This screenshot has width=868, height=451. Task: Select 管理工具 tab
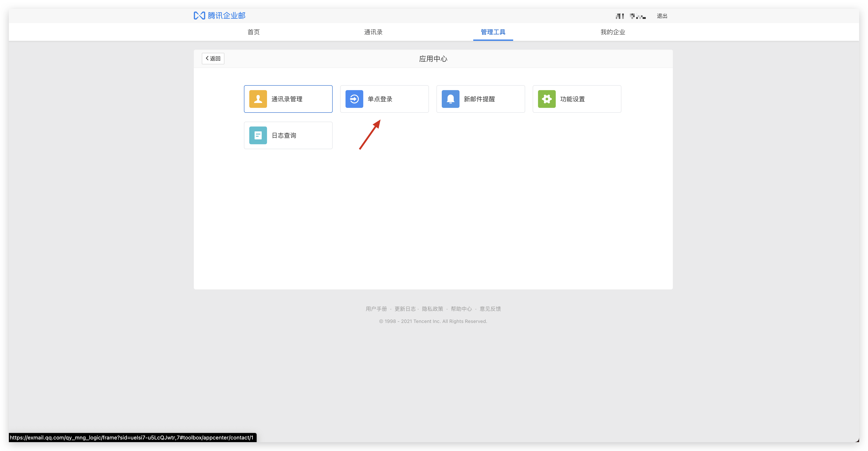click(x=493, y=32)
